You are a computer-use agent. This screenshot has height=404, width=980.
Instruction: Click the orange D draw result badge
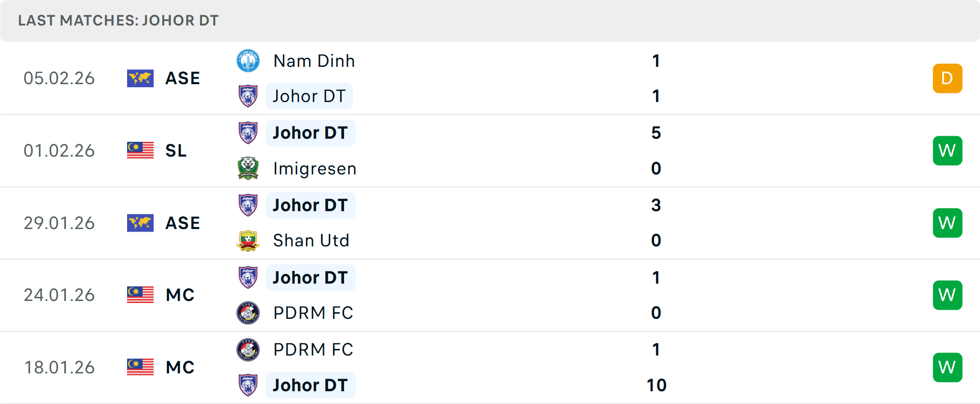click(x=947, y=79)
